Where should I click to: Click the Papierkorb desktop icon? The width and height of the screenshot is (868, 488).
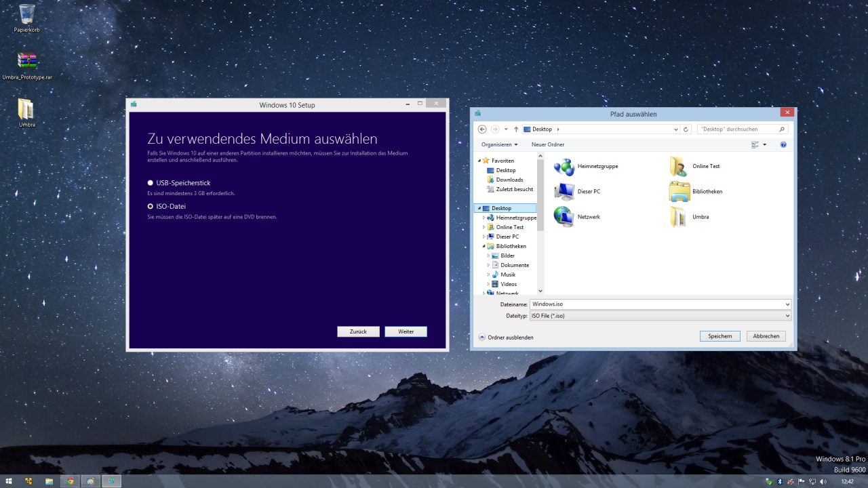pos(27,18)
